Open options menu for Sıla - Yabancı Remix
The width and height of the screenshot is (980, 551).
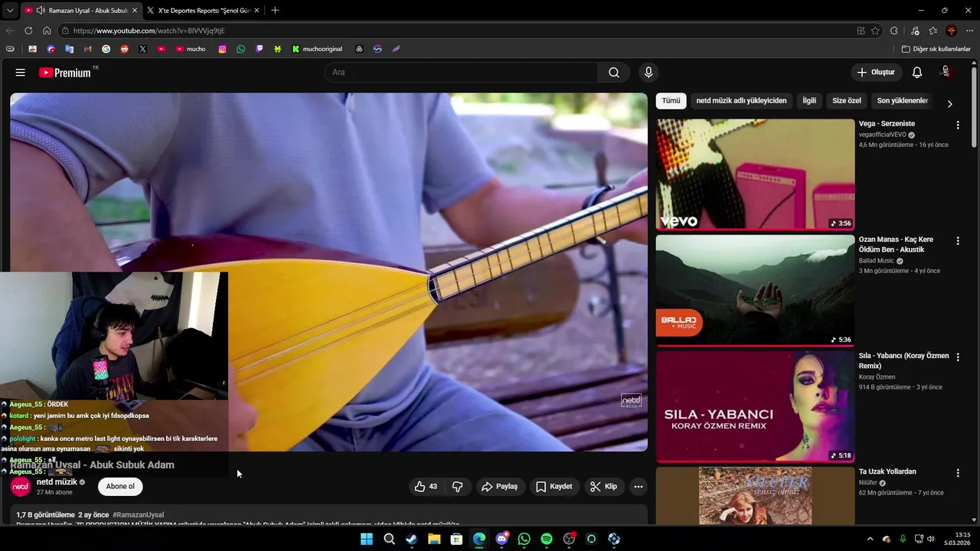(958, 357)
